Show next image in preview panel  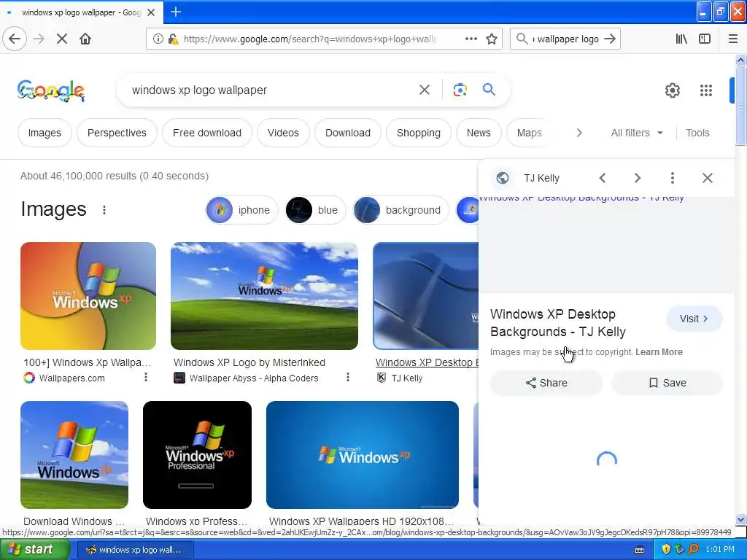638,178
